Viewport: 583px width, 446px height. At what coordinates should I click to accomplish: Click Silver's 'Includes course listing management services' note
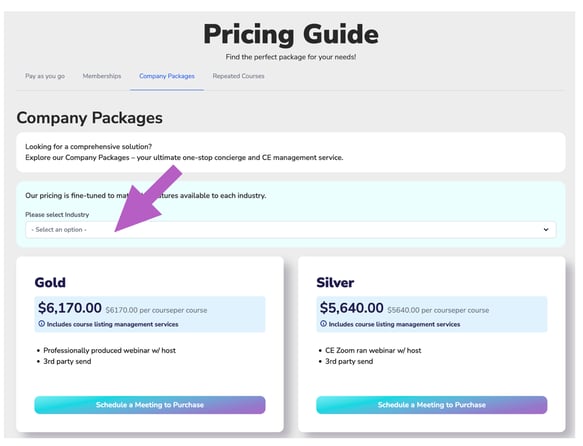click(x=394, y=324)
